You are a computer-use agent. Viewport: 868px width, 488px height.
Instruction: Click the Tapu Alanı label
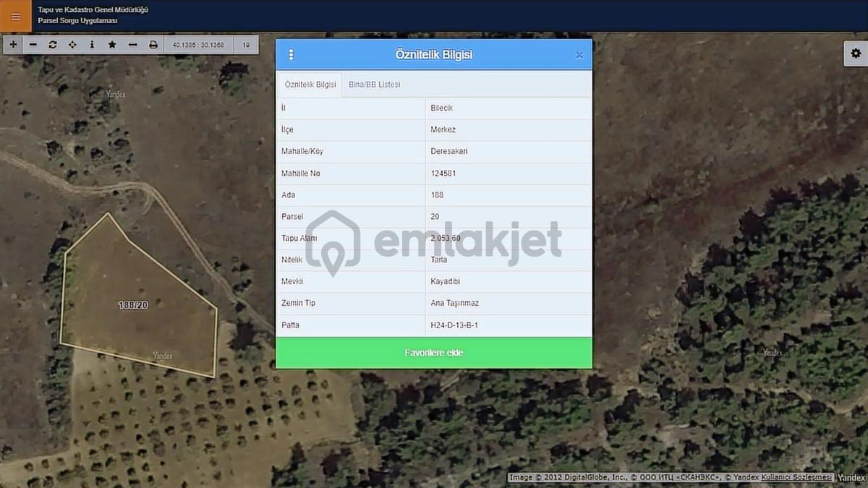[x=299, y=239]
